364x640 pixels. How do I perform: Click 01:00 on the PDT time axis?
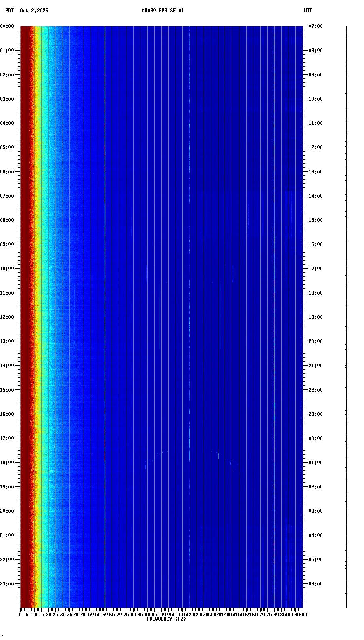click(x=7, y=51)
